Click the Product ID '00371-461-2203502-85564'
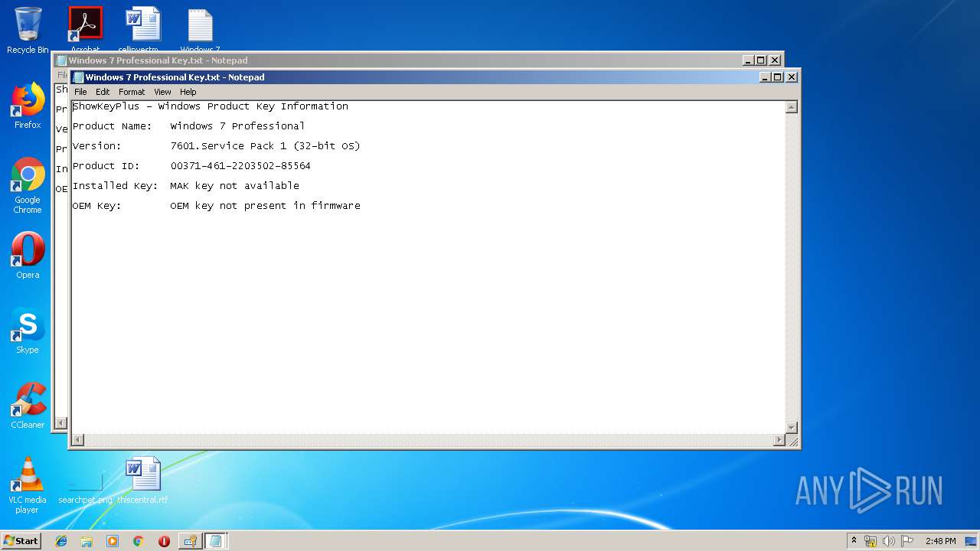 coord(240,166)
